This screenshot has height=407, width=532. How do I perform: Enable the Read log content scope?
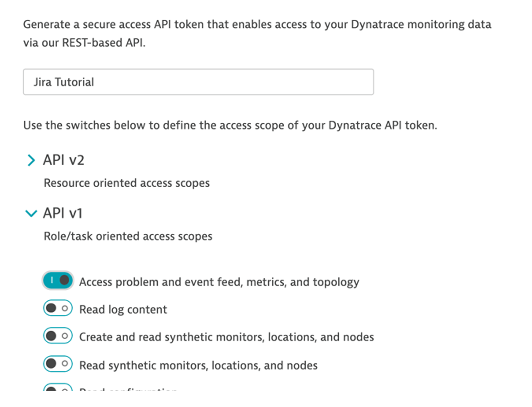click(x=58, y=309)
